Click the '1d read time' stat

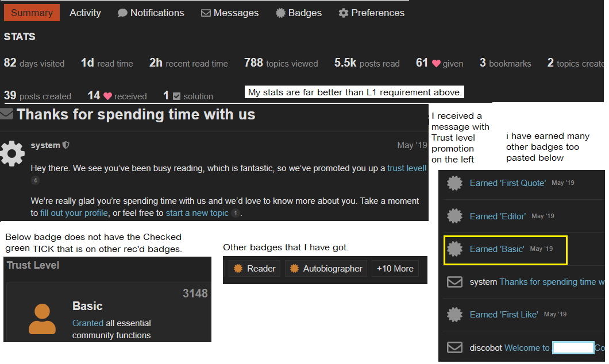coord(107,63)
